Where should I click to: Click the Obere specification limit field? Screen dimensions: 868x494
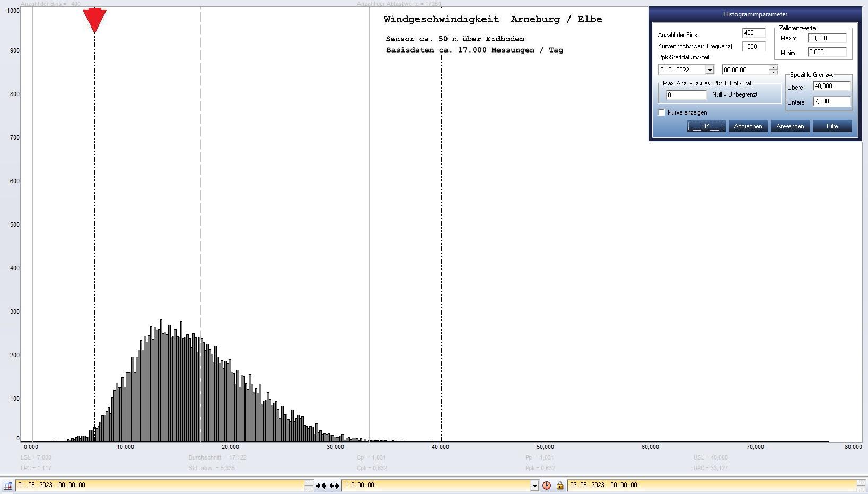pyautogui.click(x=831, y=86)
